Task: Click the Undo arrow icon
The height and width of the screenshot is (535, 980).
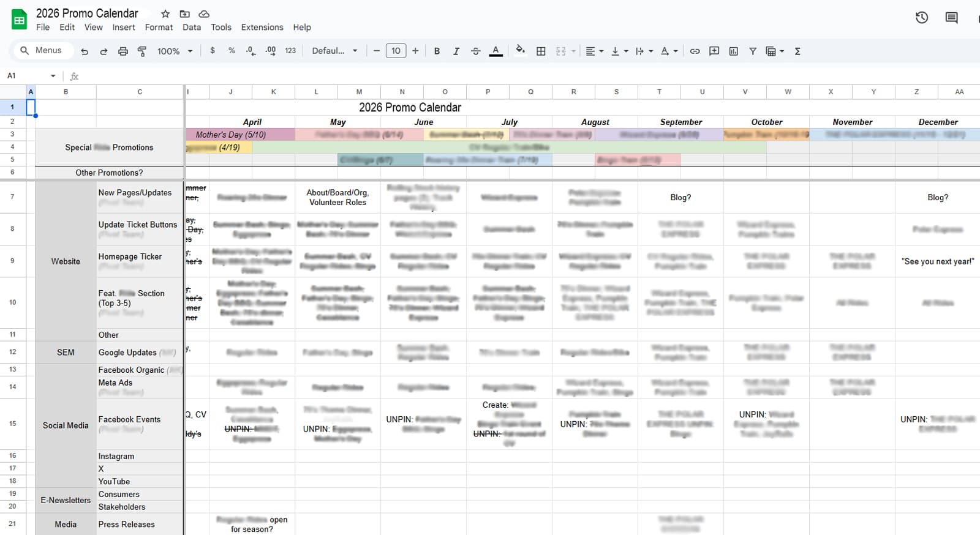Action: coord(85,51)
